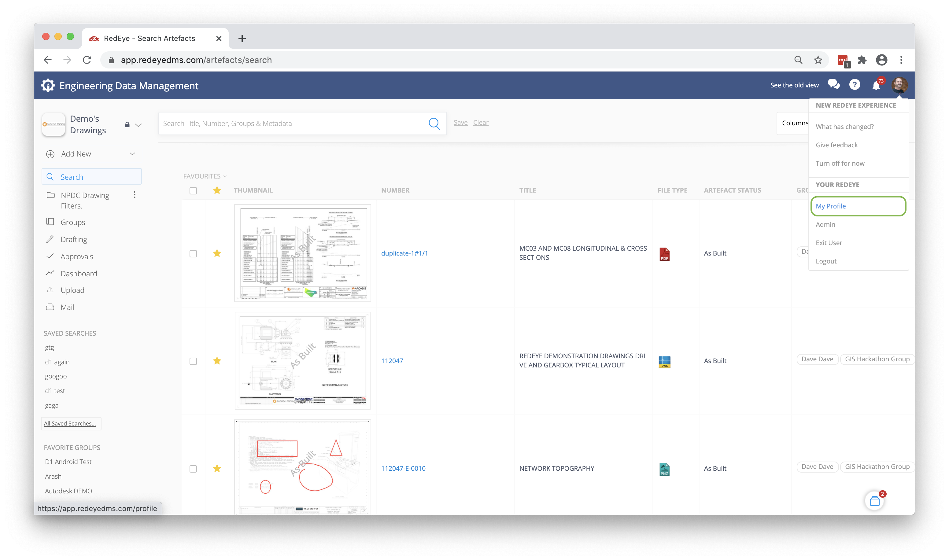Click See the old view link
The image size is (949, 560).
(x=794, y=85)
